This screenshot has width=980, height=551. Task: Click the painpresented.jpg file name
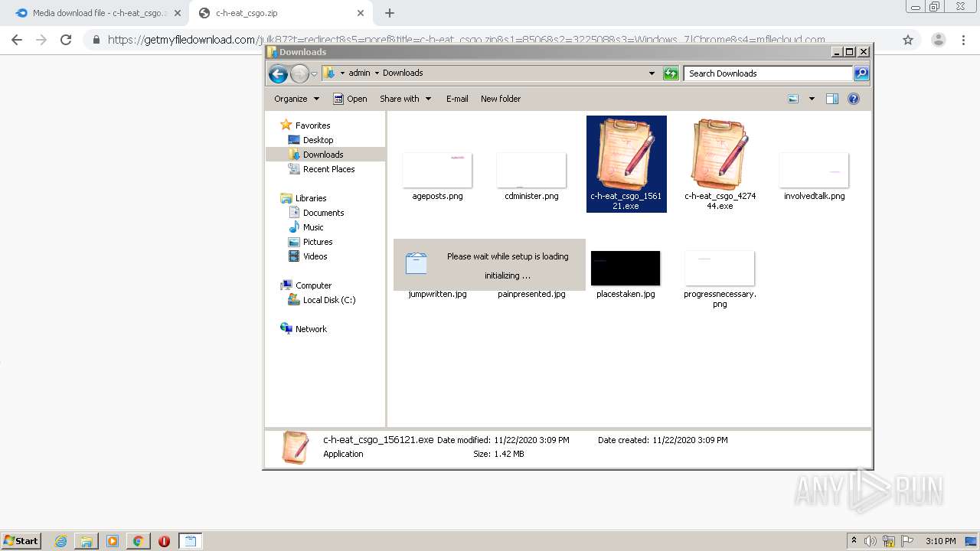click(531, 294)
